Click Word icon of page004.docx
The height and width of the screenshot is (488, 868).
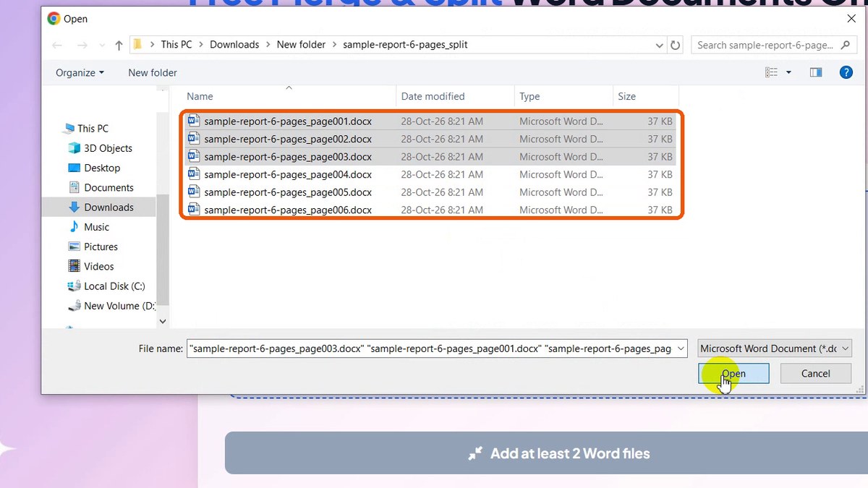pos(193,174)
